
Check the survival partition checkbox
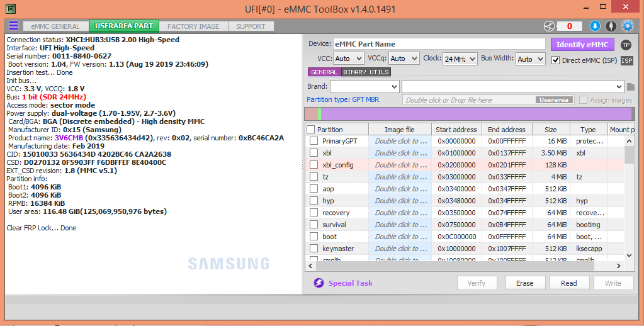pos(314,225)
